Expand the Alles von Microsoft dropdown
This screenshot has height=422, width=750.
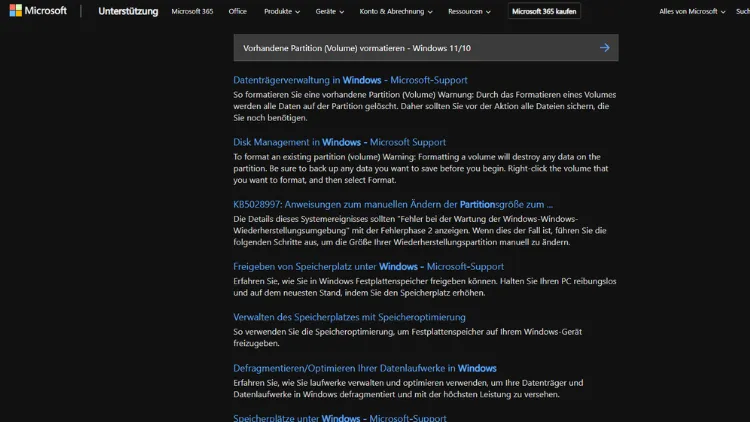pos(692,11)
